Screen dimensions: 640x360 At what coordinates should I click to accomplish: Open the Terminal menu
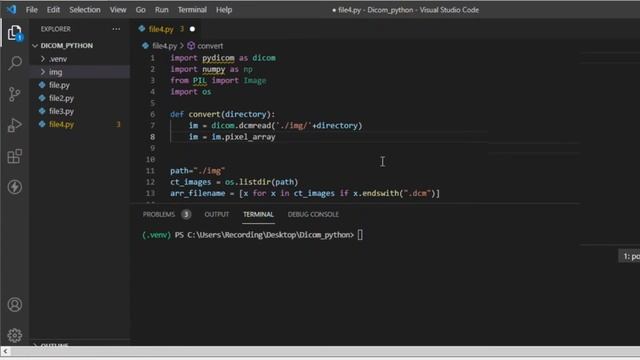coord(192,9)
